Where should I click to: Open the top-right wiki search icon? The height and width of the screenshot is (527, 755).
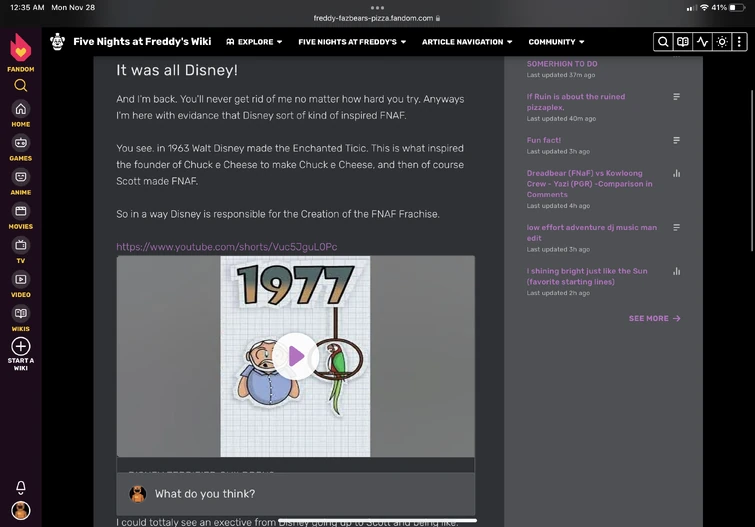pos(663,42)
